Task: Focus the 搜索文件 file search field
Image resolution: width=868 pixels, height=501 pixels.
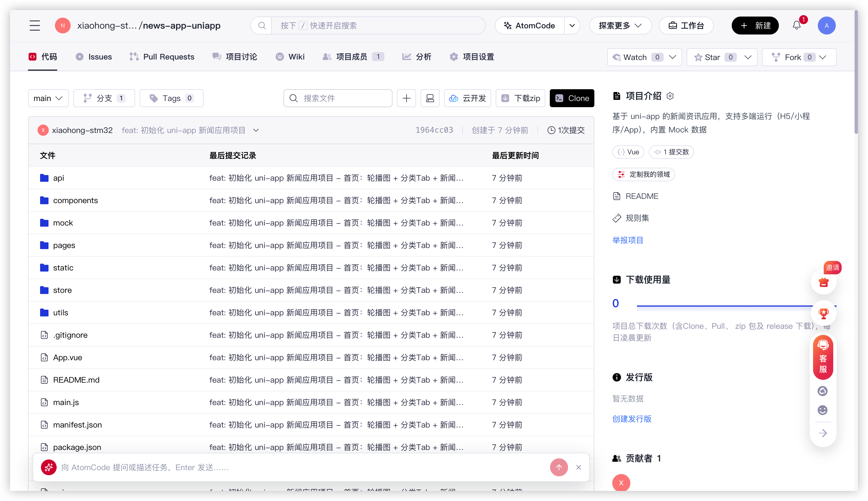Action: pyautogui.click(x=338, y=98)
